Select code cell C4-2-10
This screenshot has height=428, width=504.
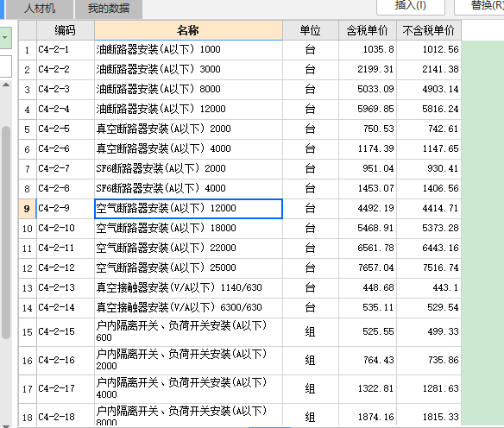(66, 229)
